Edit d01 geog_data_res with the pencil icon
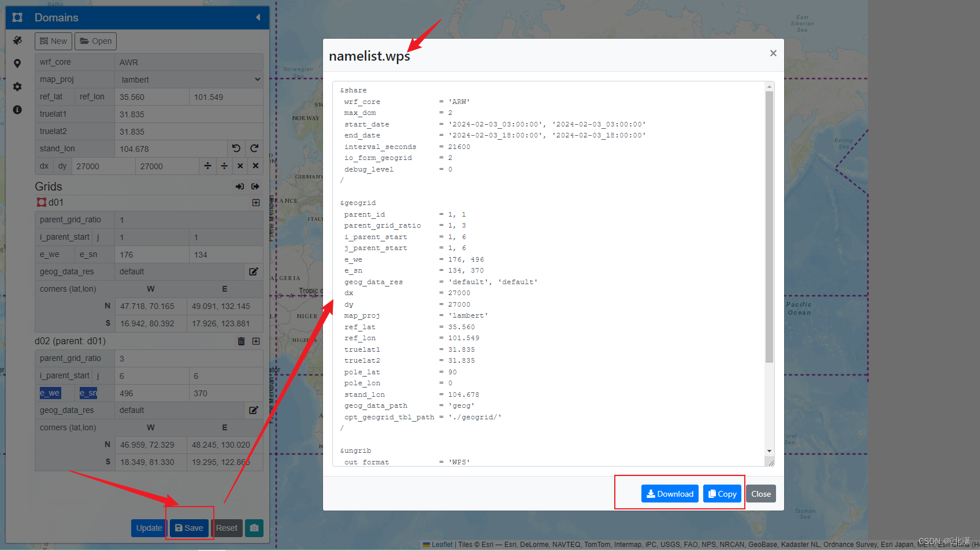The height and width of the screenshot is (551, 980). 254,271
